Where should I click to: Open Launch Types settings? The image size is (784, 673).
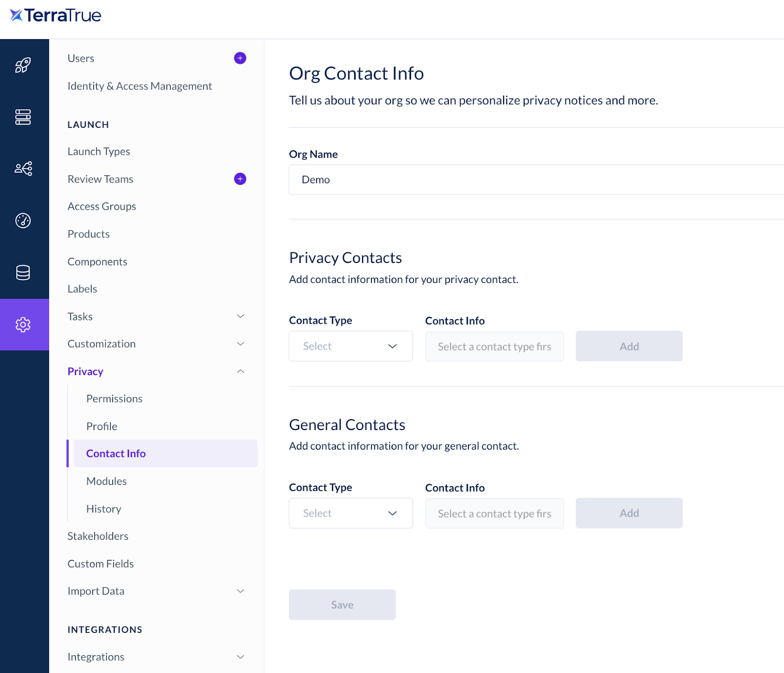tap(99, 151)
